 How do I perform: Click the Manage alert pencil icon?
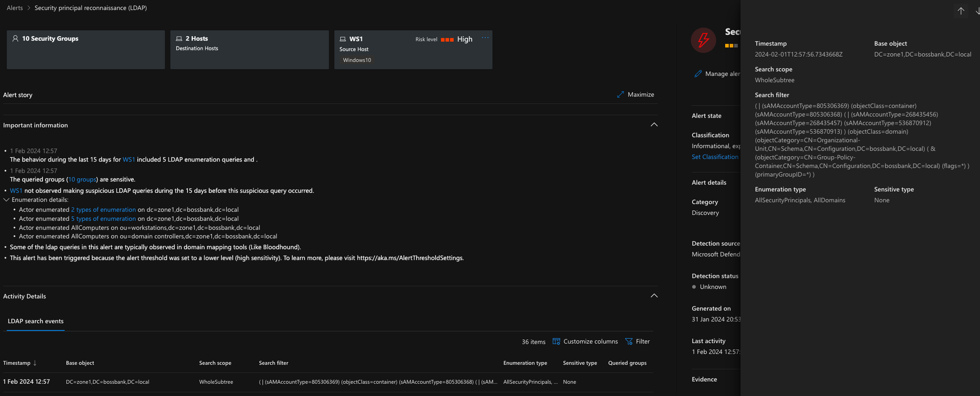point(698,74)
